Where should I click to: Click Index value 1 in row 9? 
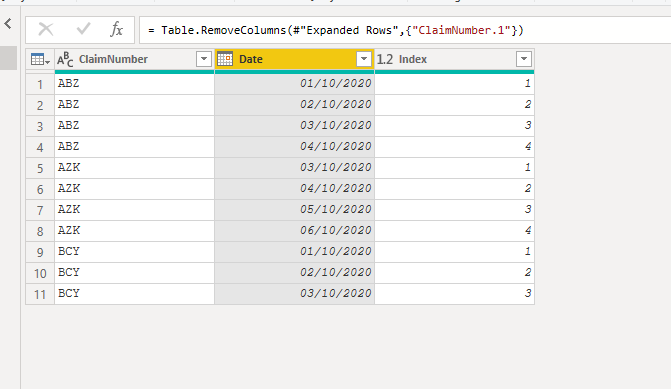pos(454,252)
